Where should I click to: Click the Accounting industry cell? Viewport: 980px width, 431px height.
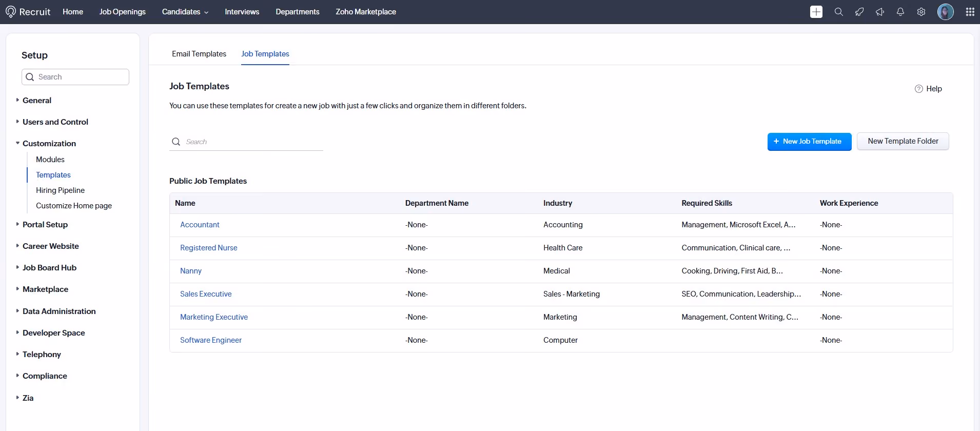563,225
